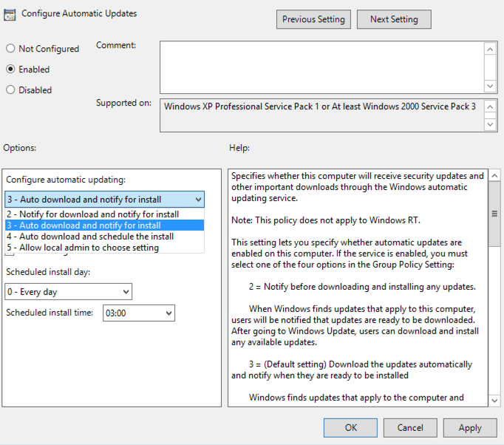The image size is (504, 445).
Task: Click the Comment box scroll up arrow
Action: (x=490, y=50)
